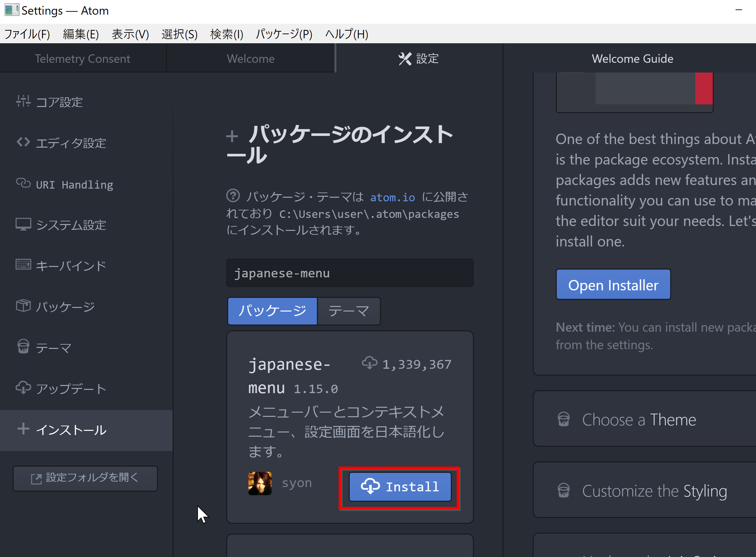
Task: Click the syon author avatar
Action: point(260,483)
